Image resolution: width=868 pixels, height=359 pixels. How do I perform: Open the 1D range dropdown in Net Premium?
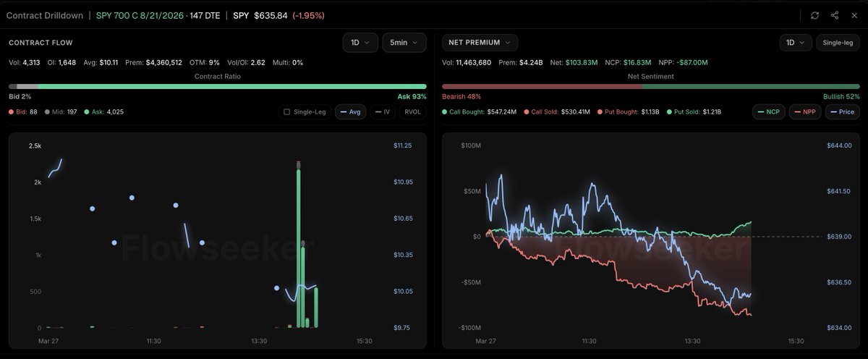point(794,43)
